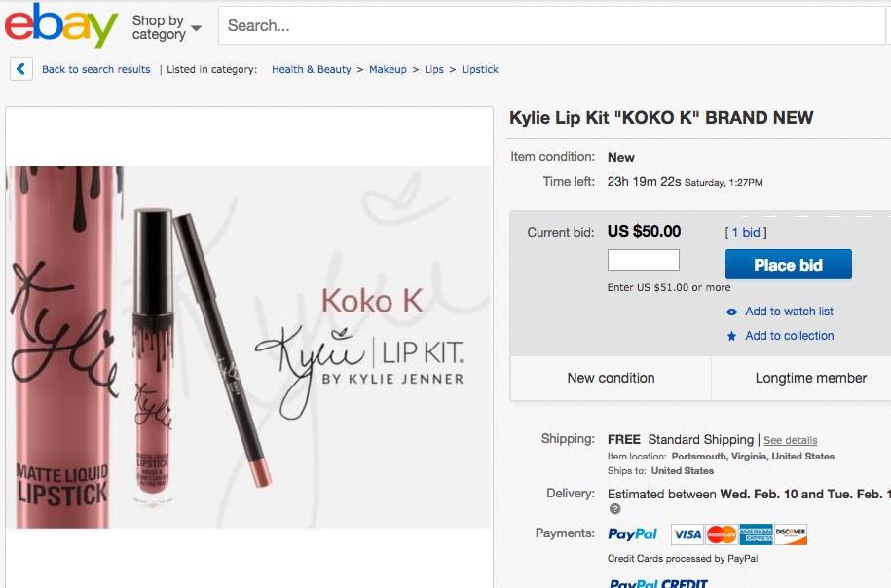Select the watch list eye icon
891x588 pixels.
coord(730,311)
